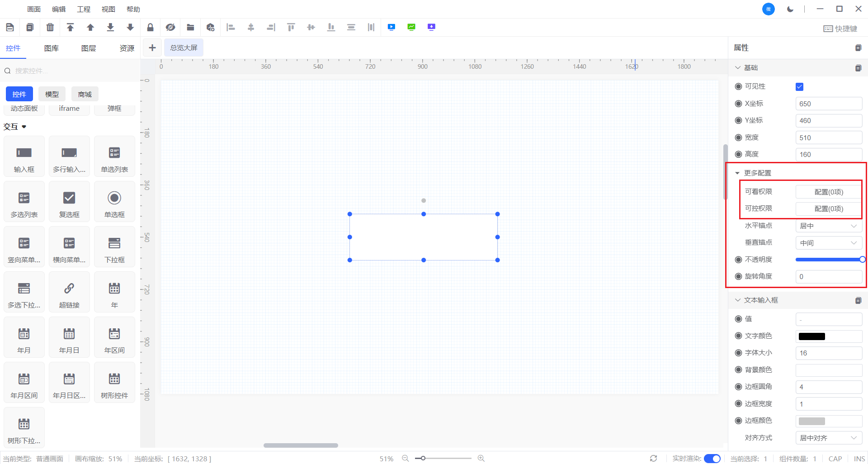Click 可看权限 配置(0项) button
Screen dimensions: 868x464
point(828,192)
